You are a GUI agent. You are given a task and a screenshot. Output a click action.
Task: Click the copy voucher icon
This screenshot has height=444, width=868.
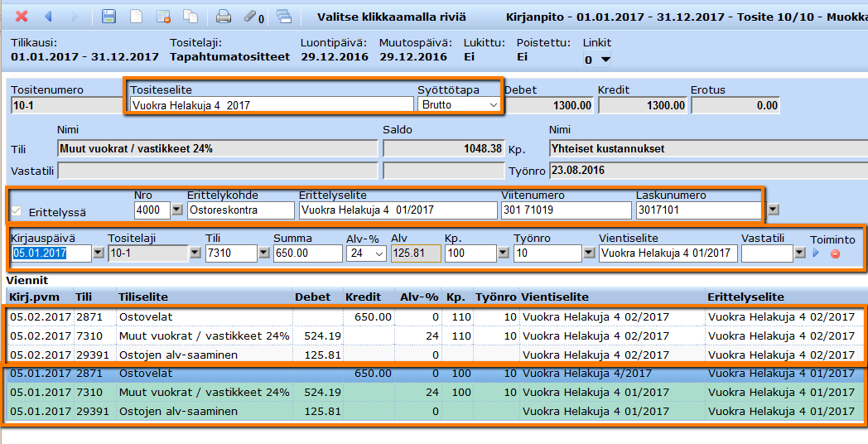coord(190,16)
